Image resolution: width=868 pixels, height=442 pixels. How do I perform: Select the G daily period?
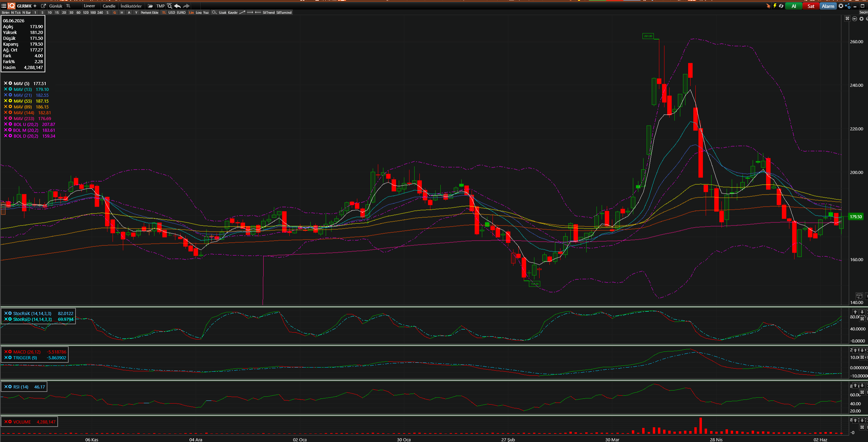pyautogui.click(x=115, y=12)
